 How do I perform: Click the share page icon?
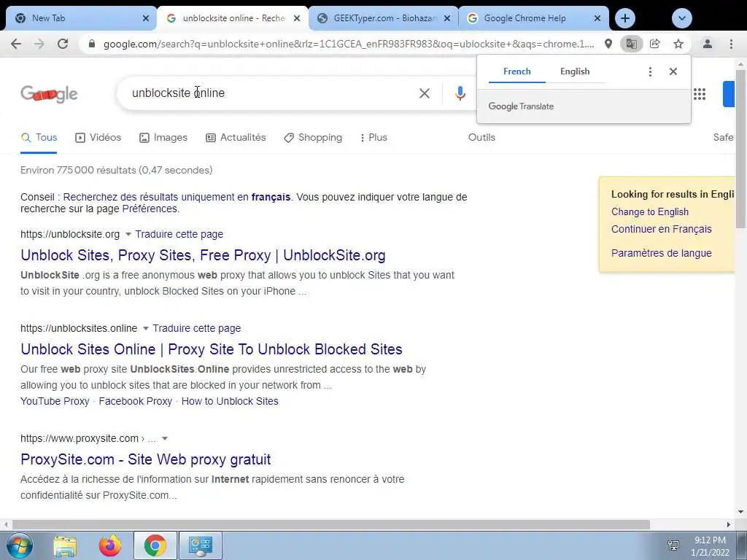[654, 44]
